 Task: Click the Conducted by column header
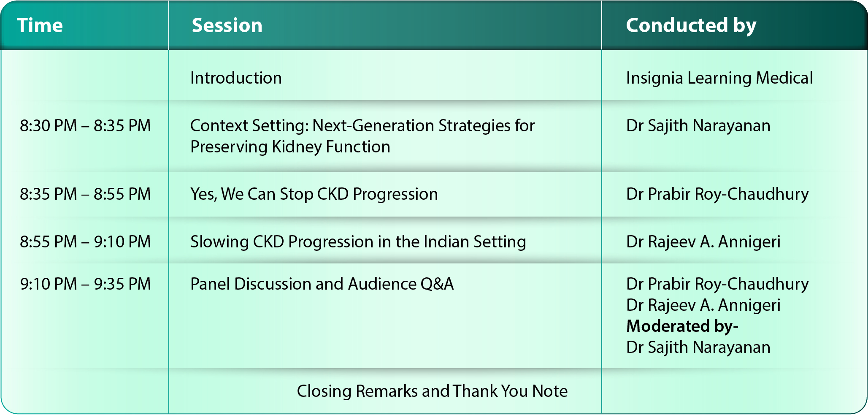click(x=691, y=26)
